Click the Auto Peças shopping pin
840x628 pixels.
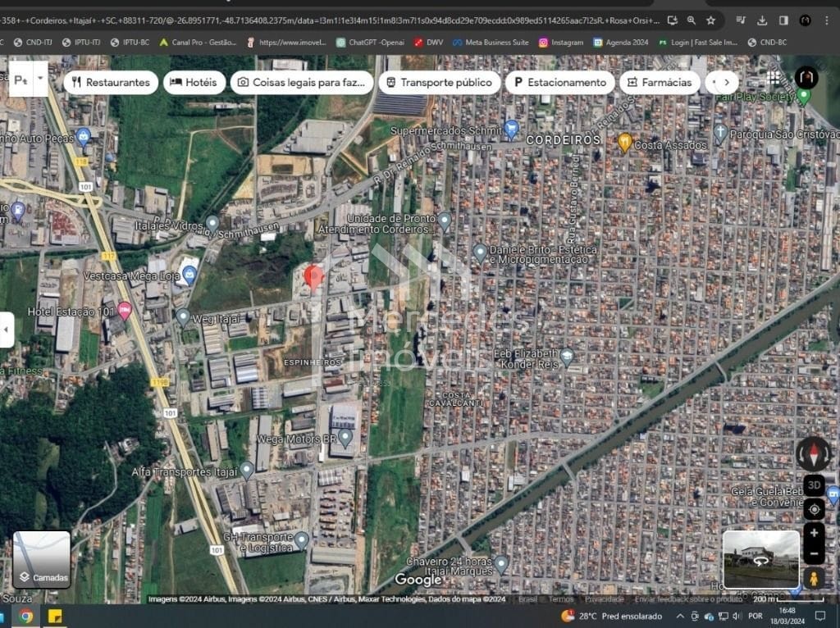tap(83, 137)
